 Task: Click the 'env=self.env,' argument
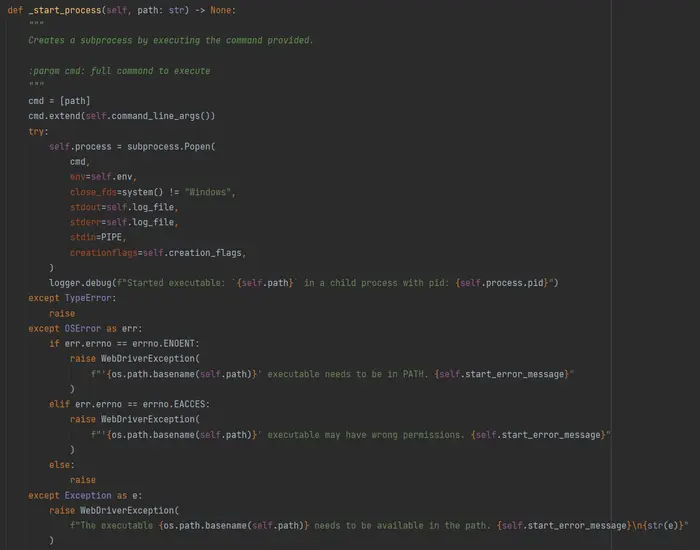pos(103,177)
